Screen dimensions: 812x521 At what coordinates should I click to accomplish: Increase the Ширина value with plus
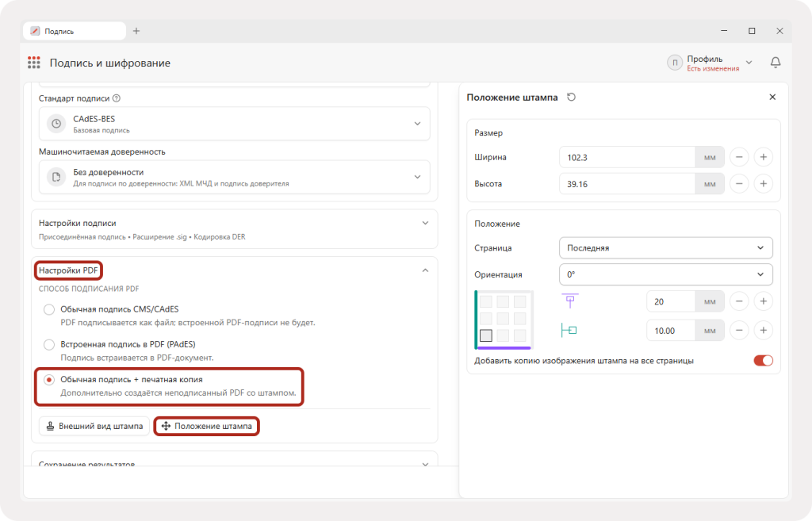pyautogui.click(x=764, y=157)
